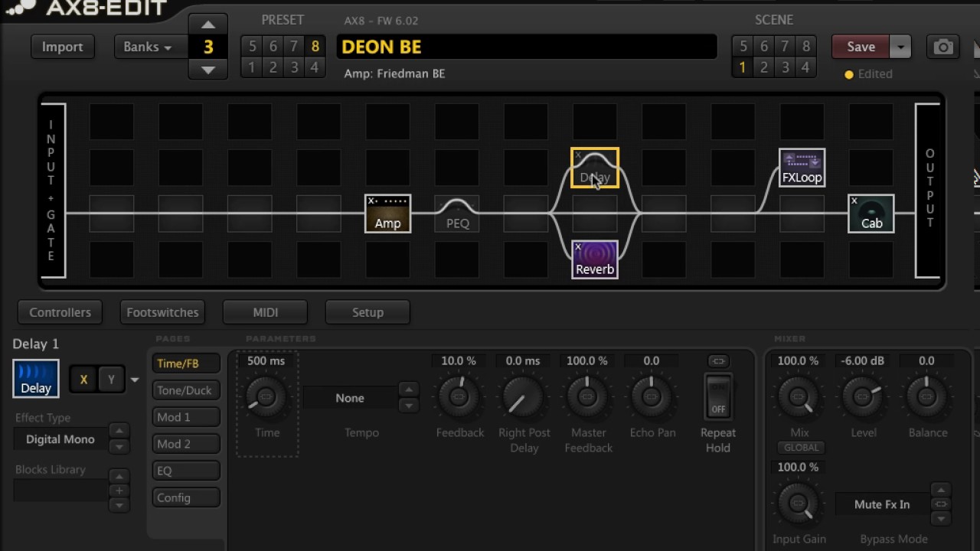Select the Amp block in the grid
Screen dimensions: 980x551
(387, 214)
